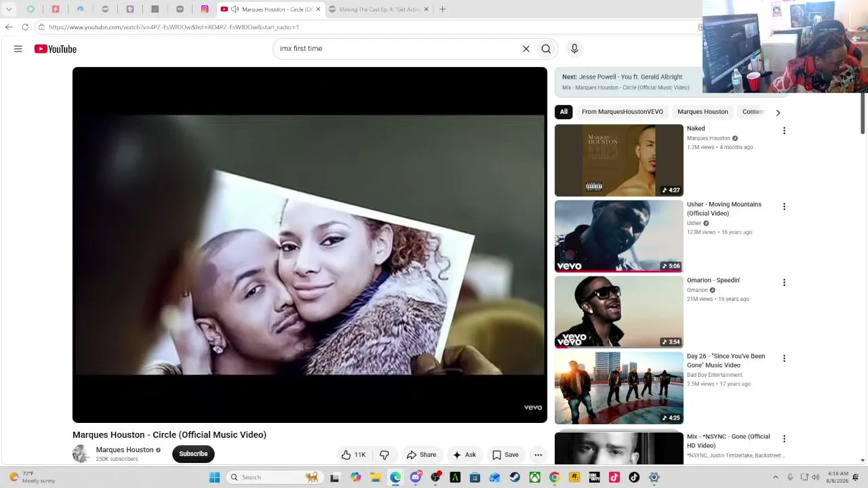Open Microsoft Store from the taskbar
Image resolution: width=868 pixels, height=488 pixels.
point(475,477)
